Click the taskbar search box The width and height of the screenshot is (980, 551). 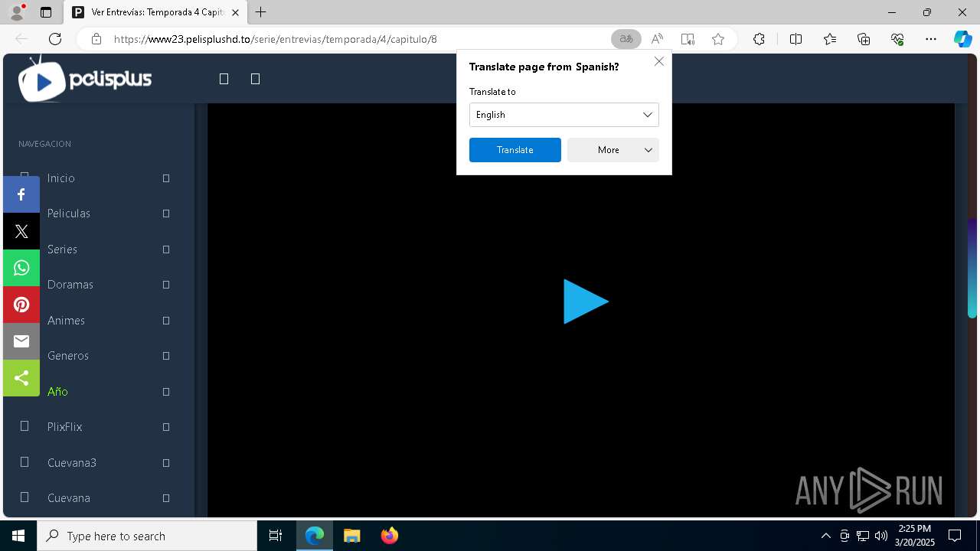click(x=147, y=536)
